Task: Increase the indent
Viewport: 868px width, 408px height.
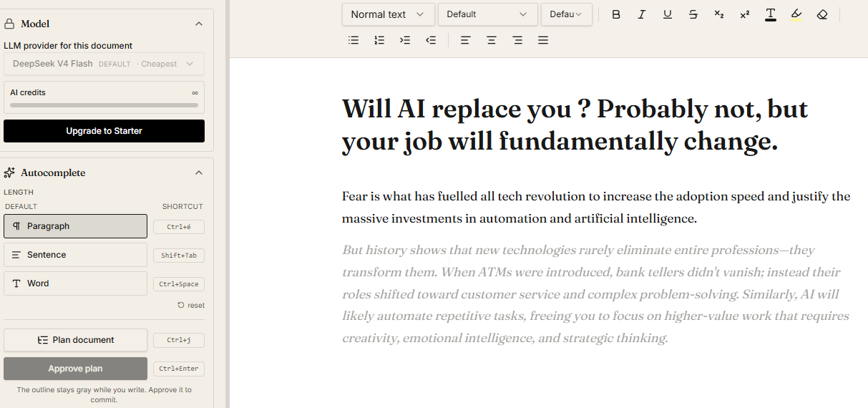Action: pyautogui.click(x=405, y=40)
